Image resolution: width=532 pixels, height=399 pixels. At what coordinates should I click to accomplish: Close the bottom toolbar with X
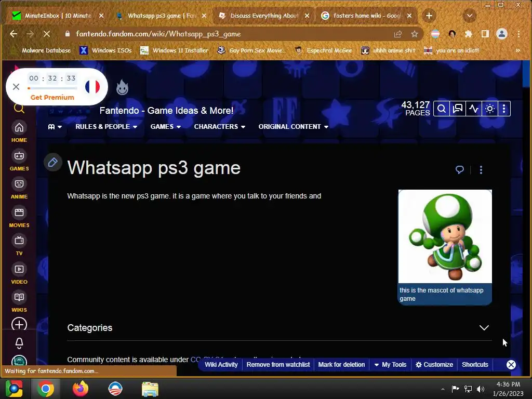pyautogui.click(x=511, y=365)
